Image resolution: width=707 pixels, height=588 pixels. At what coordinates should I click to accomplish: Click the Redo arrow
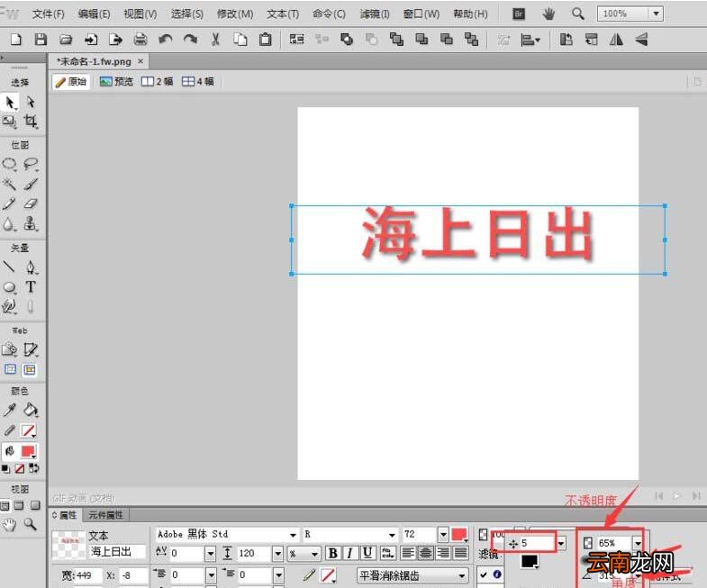[x=190, y=40]
